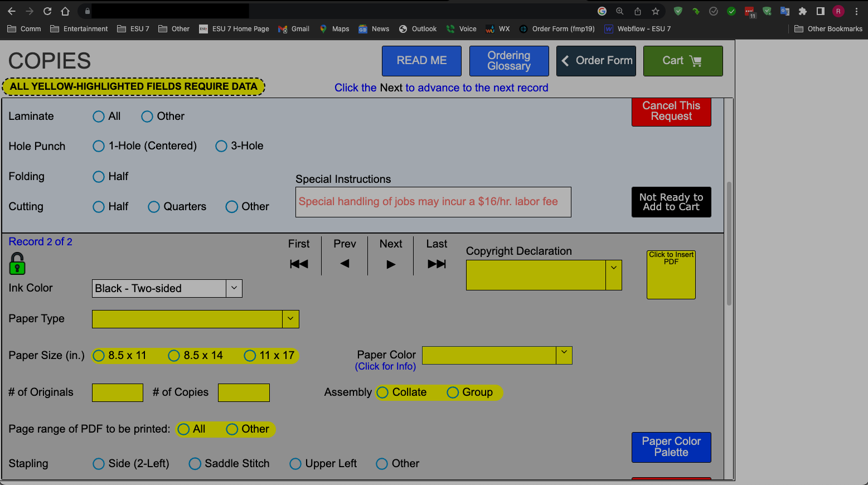Open the Ink Color dropdown
Viewport: 868px width, 485px height.
(x=234, y=288)
